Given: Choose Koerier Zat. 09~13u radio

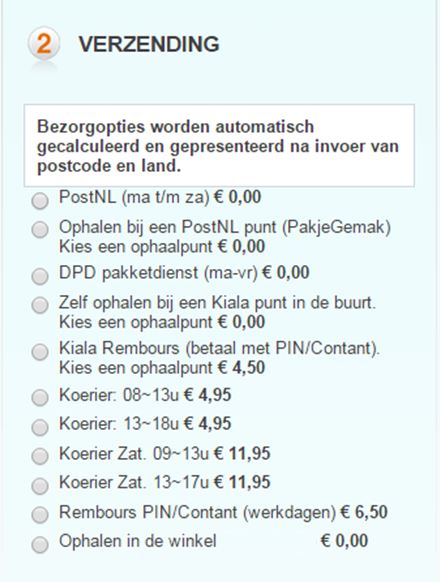Looking at the screenshot, I should [40, 456].
